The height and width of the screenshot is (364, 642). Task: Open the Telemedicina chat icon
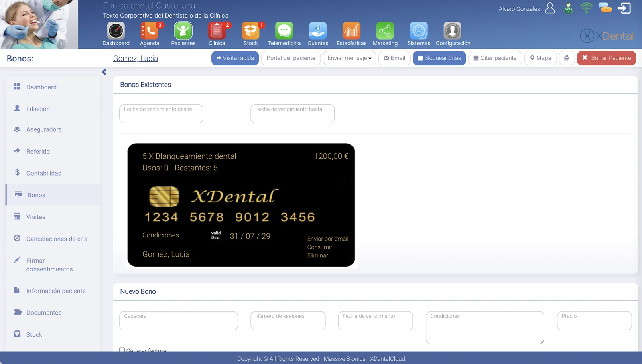[284, 31]
